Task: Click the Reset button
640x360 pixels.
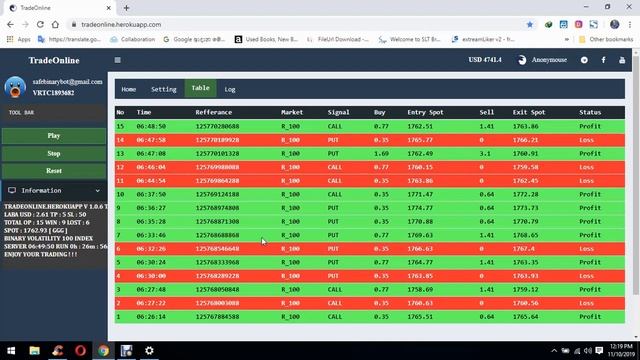Action: (54, 171)
